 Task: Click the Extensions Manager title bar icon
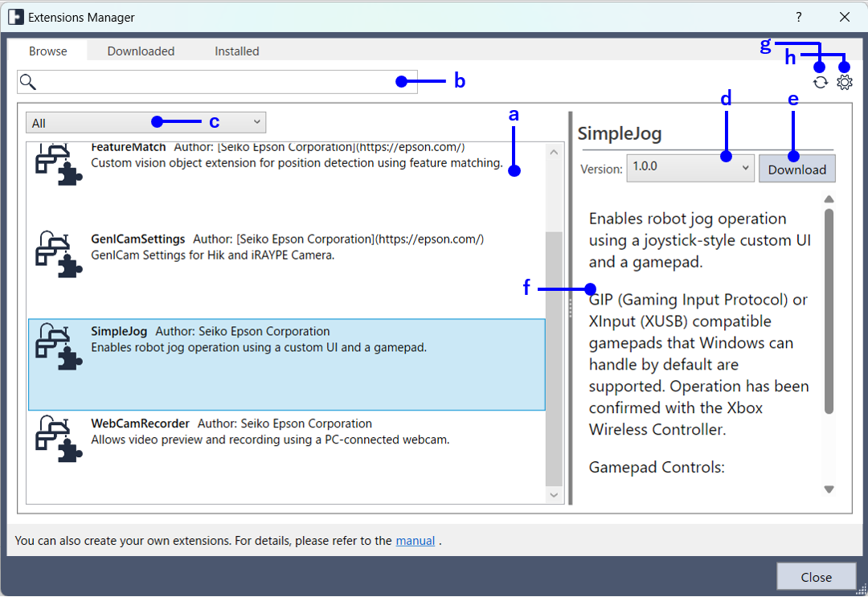pyautogui.click(x=15, y=17)
